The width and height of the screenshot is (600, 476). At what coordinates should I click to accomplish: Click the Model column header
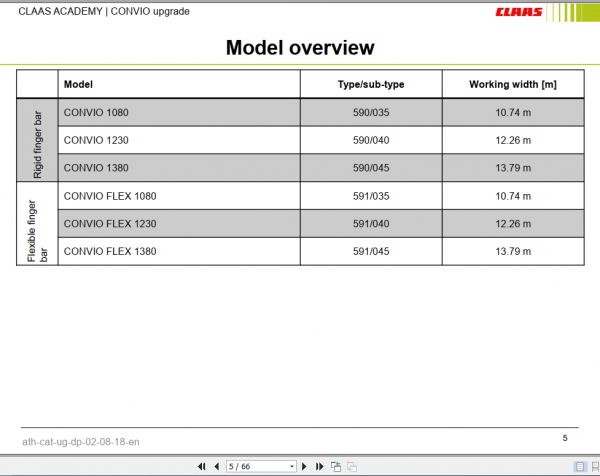[179, 84]
